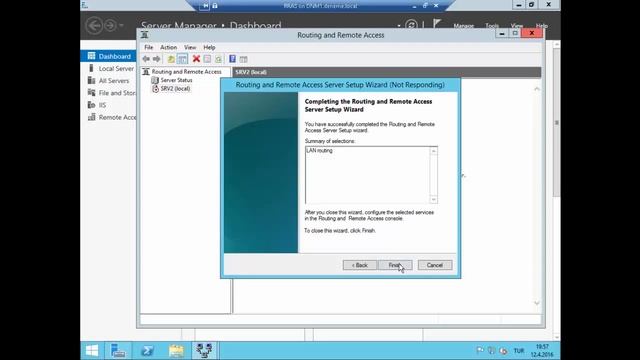640x360 pixels.
Task: Open the File menu in Routing and Remote Access
Action: 149,47
